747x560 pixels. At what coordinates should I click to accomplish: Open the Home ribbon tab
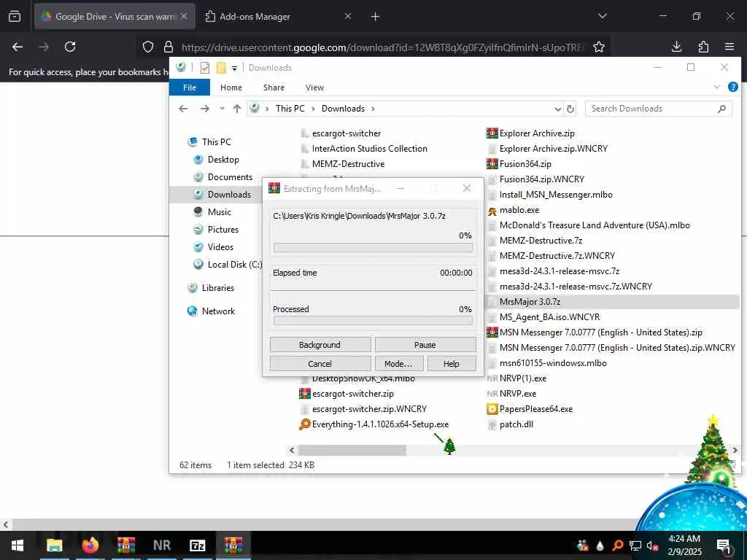click(x=231, y=87)
